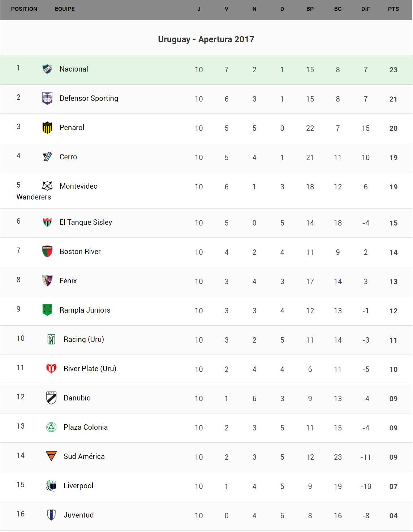Click the Nacional club crest icon
Image resolution: width=413 pixels, height=532 pixels.
pyautogui.click(x=47, y=69)
